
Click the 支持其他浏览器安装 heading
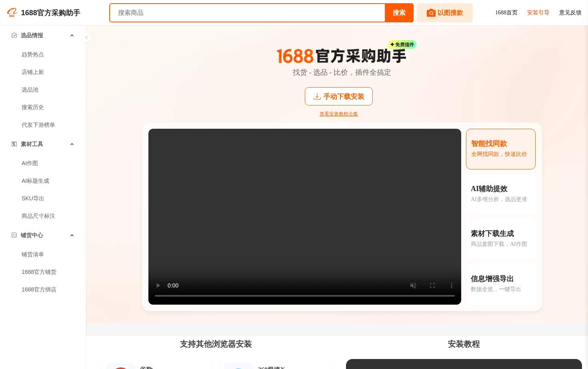pyautogui.click(x=216, y=344)
